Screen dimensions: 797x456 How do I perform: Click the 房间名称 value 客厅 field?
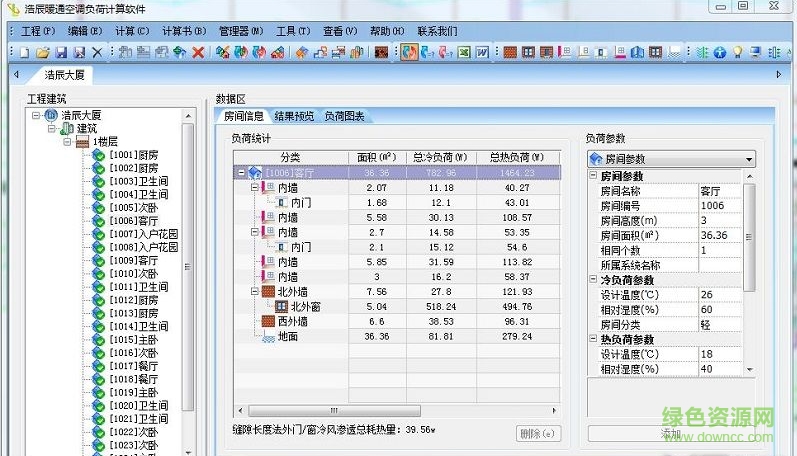(x=720, y=191)
